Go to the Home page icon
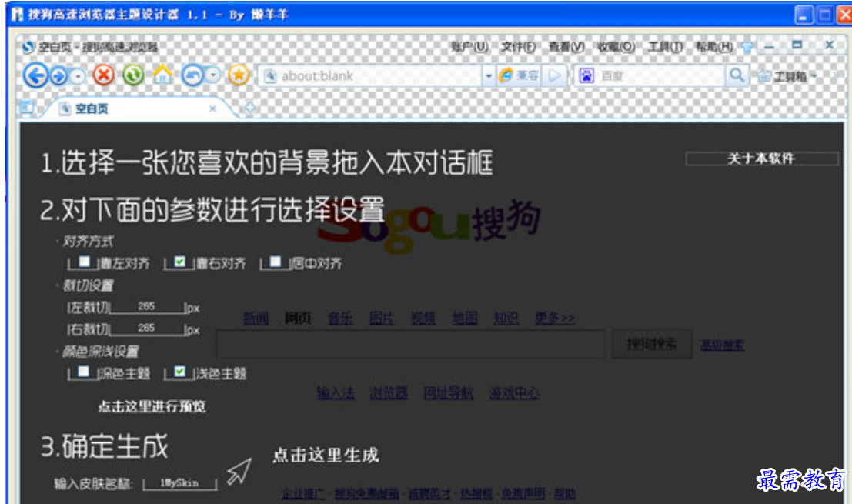This screenshot has height=504, width=852. coord(162,74)
